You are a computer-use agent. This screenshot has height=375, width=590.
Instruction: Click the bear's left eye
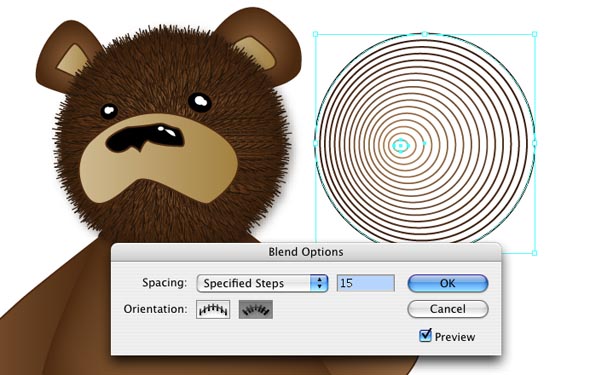pos(109,111)
